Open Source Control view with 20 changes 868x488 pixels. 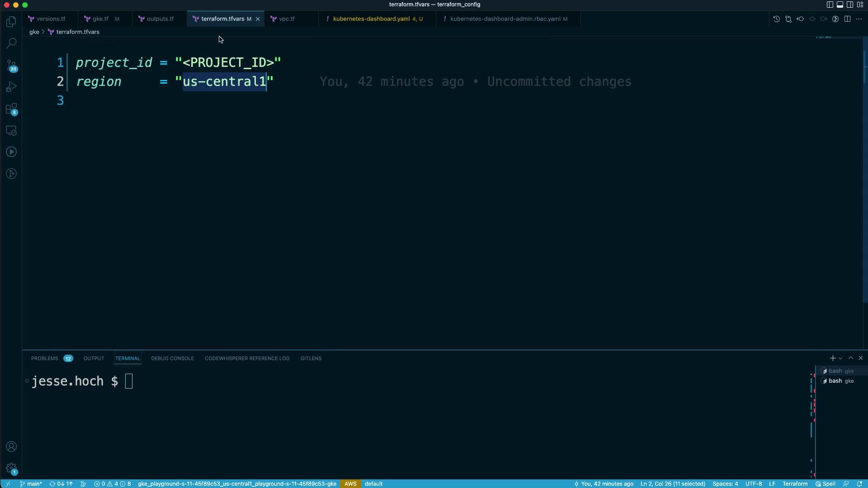(11, 66)
